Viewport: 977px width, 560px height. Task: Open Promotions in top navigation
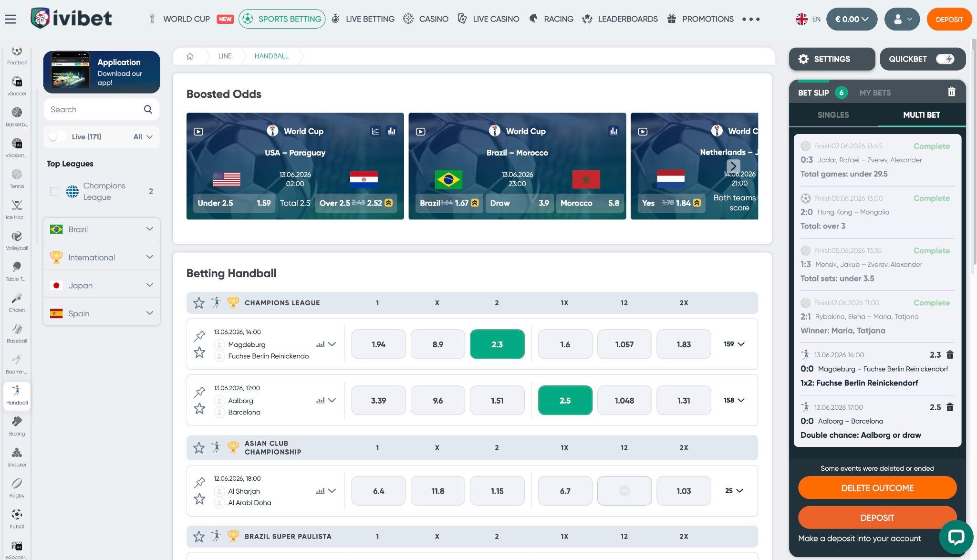pos(701,19)
